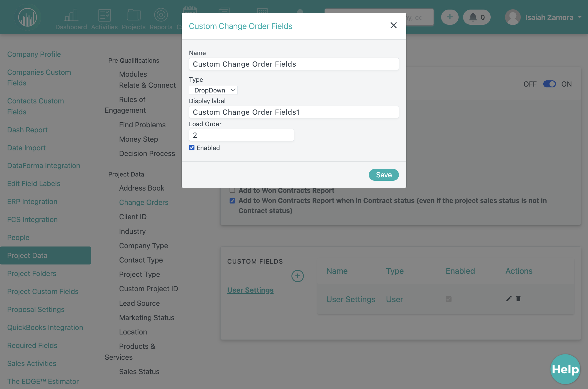588x389 pixels.
Task: Open the Reports nav icon
Action: click(161, 19)
